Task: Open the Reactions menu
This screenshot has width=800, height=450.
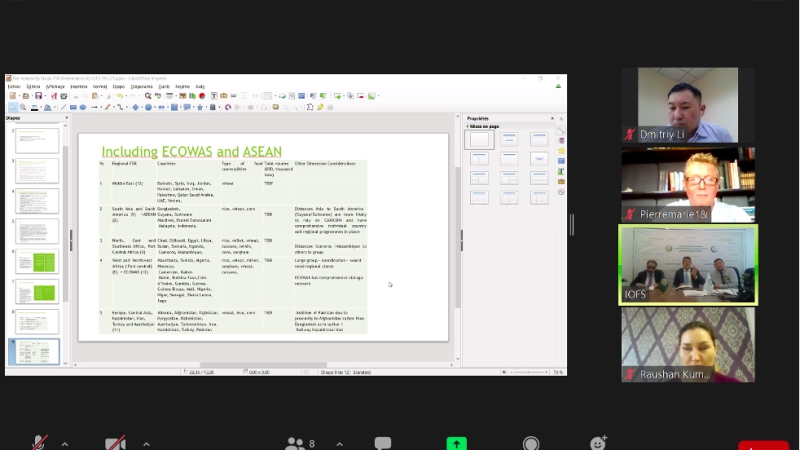Action: point(599,443)
